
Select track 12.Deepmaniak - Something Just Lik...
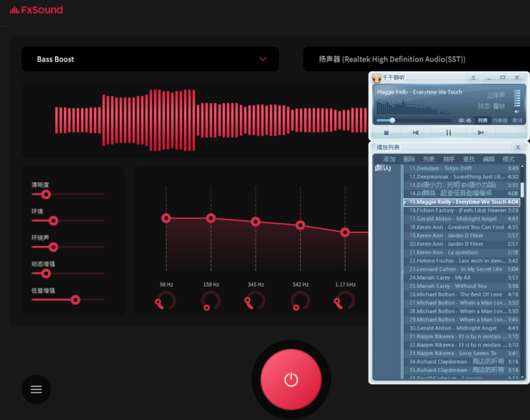(462, 177)
